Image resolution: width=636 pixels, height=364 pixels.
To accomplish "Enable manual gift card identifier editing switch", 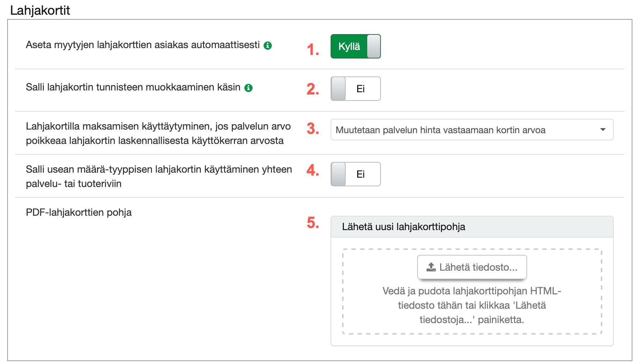I will click(355, 89).
